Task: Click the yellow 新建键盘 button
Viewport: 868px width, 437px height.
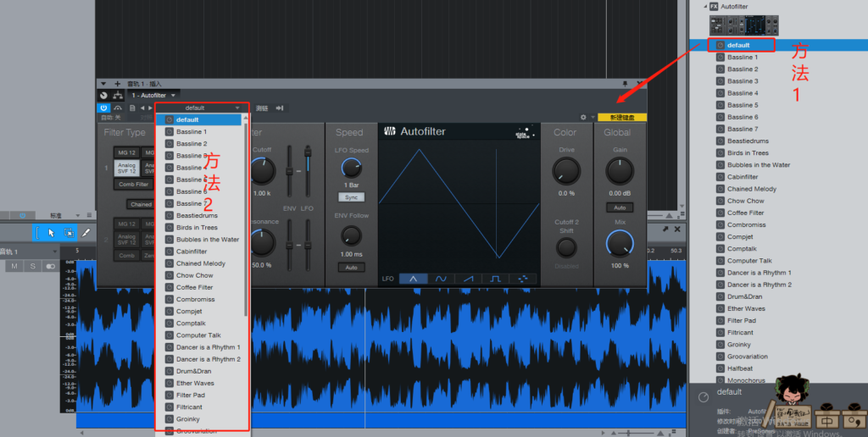Action: point(622,117)
